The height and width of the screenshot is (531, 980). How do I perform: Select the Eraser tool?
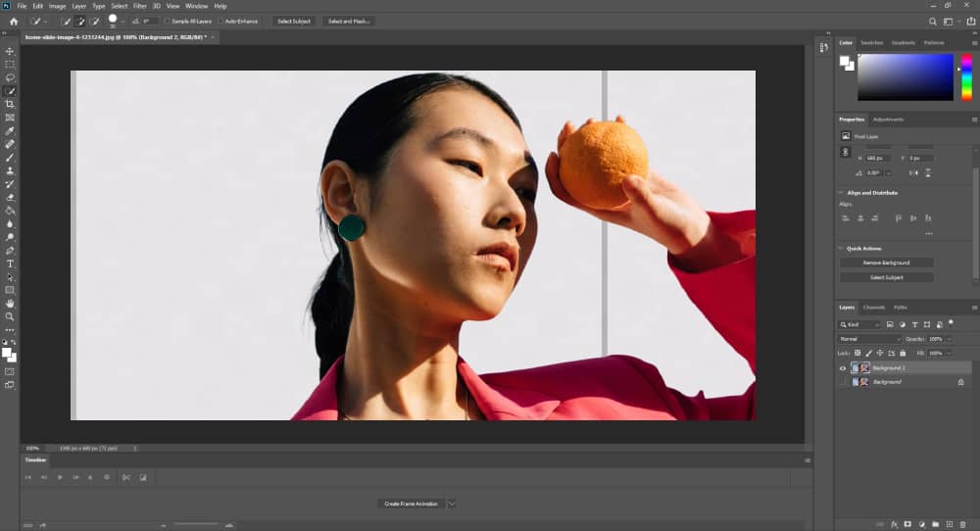tap(10, 197)
